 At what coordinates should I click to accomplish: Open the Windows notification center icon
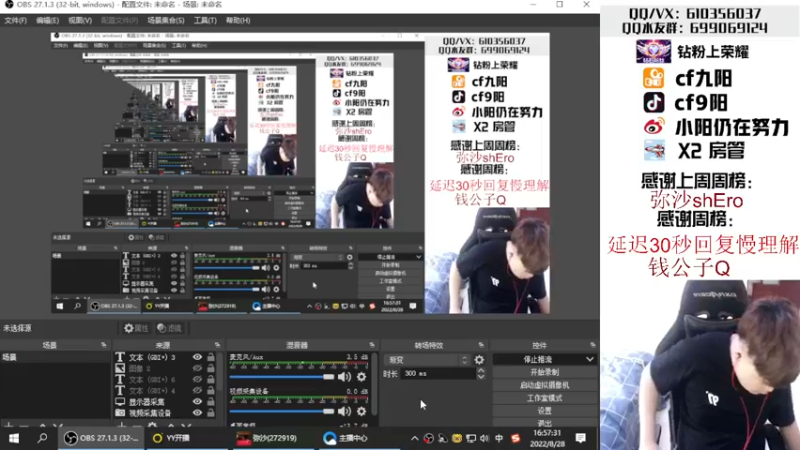pos(581,438)
